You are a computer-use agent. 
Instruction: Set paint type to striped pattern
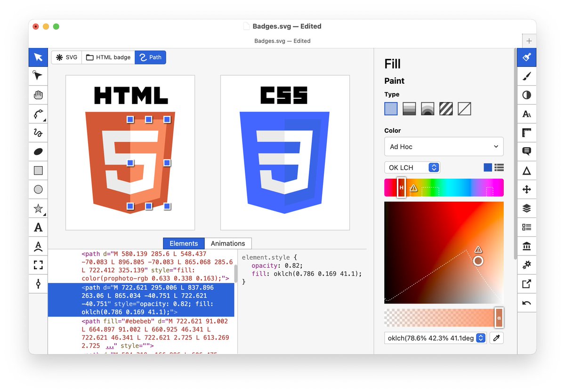446,109
